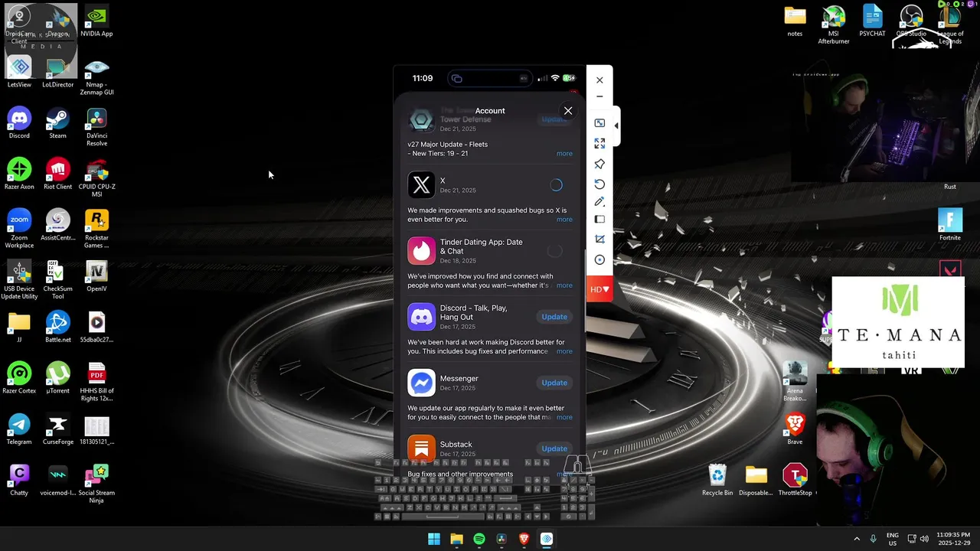The width and height of the screenshot is (980, 551).
Task: Open clock and date panel in taskbar
Action: click(953, 539)
